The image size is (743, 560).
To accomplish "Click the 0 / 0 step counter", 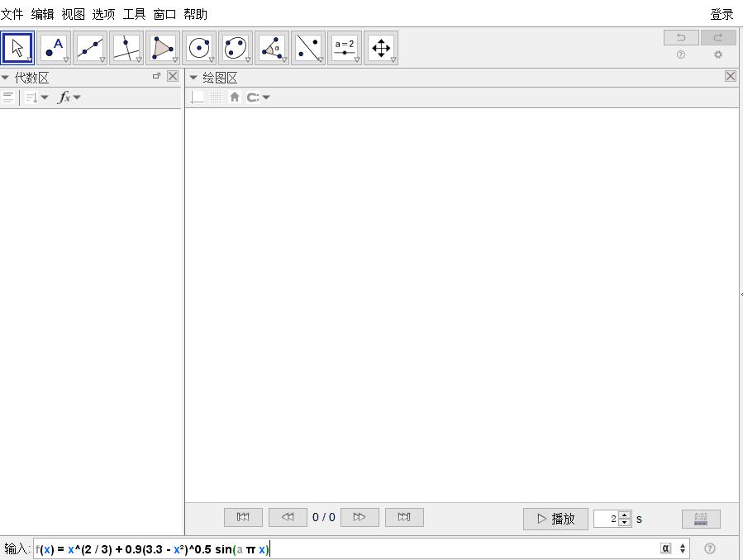I will 324,517.
